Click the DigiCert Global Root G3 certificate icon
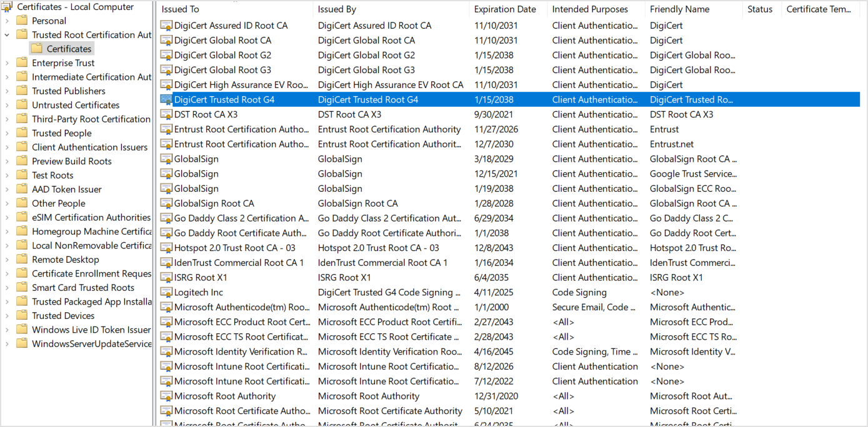 tap(166, 70)
